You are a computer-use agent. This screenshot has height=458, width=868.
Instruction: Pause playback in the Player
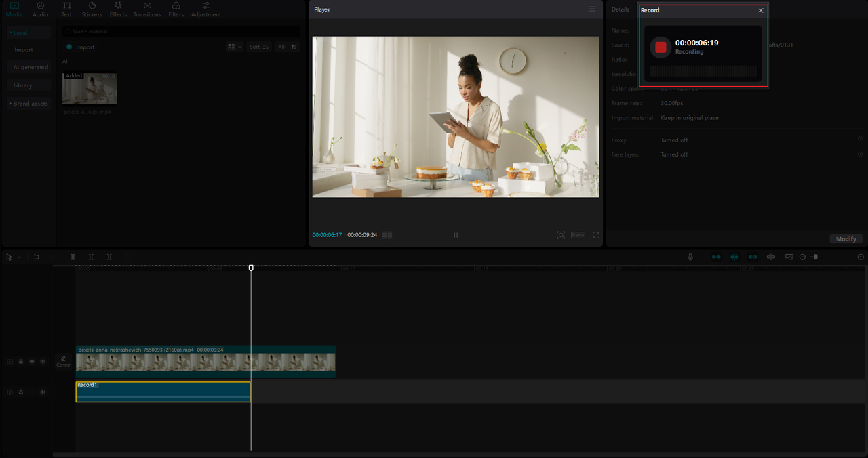[x=456, y=235]
